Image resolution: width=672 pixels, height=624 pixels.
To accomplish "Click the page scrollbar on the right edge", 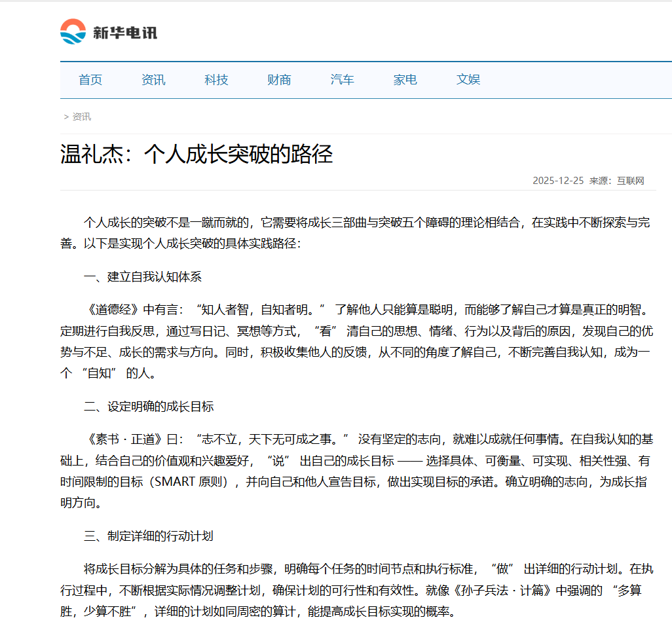I will (669, 312).
